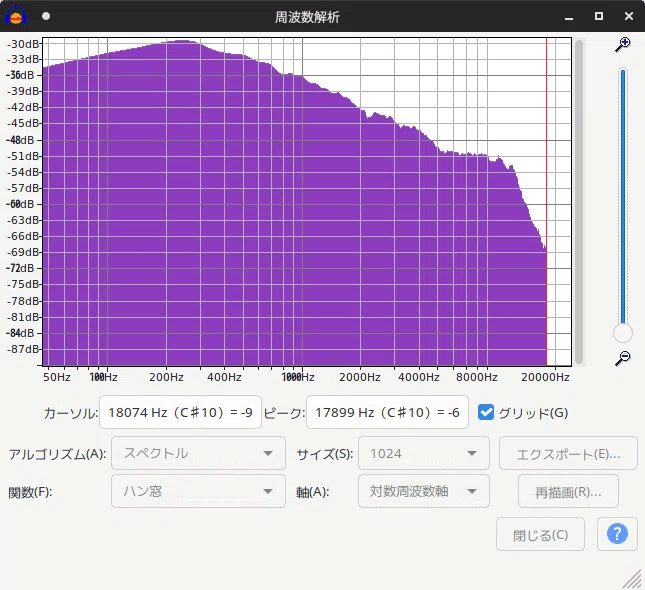Click the white dot in title bar
The image size is (645, 590).
(x=46, y=16)
